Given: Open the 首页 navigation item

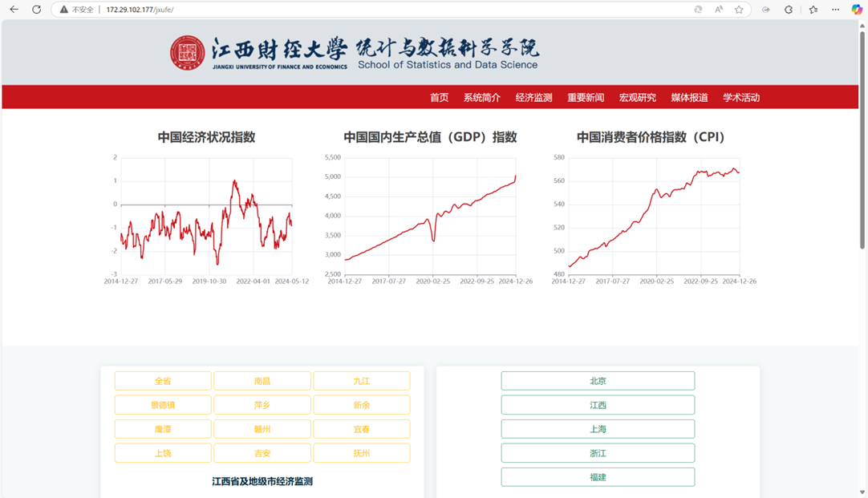Looking at the screenshot, I should click(x=439, y=98).
